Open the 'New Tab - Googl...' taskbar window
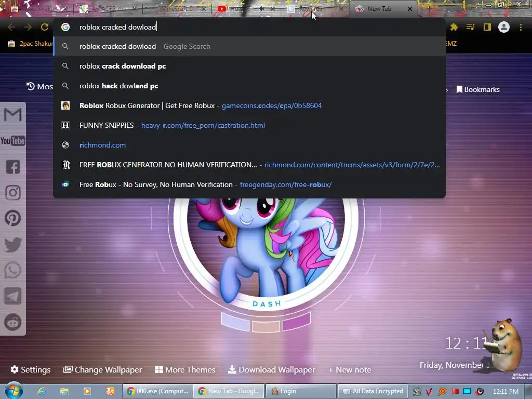Viewport: 532px width, 399px height. pos(229,391)
